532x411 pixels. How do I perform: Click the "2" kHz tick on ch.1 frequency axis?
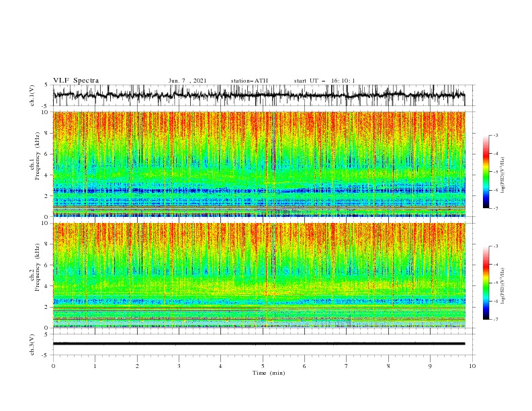(47, 195)
